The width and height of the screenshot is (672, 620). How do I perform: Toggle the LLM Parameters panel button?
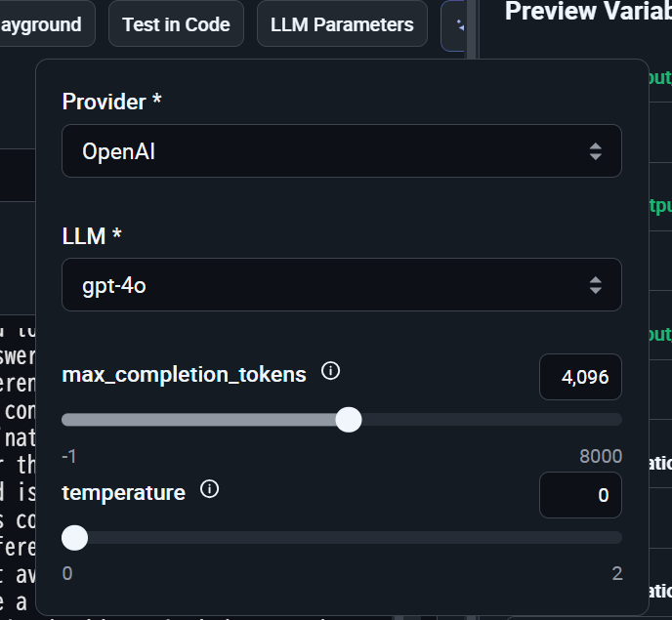342,24
